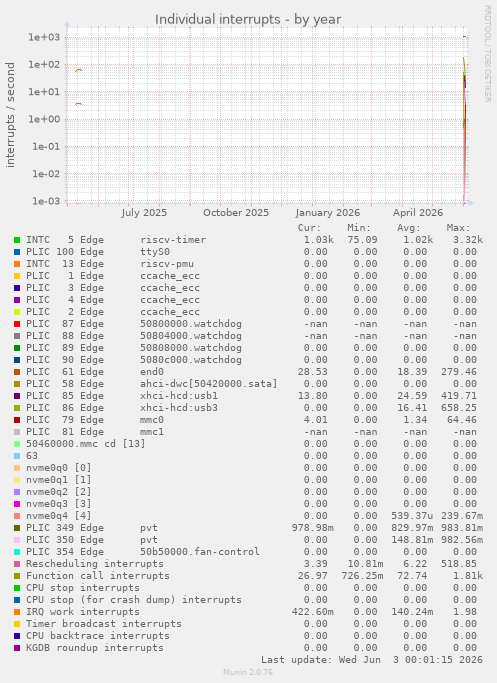Click the 'interrupts / second' axis label
Screen dimensions: 497x683
(10, 115)
